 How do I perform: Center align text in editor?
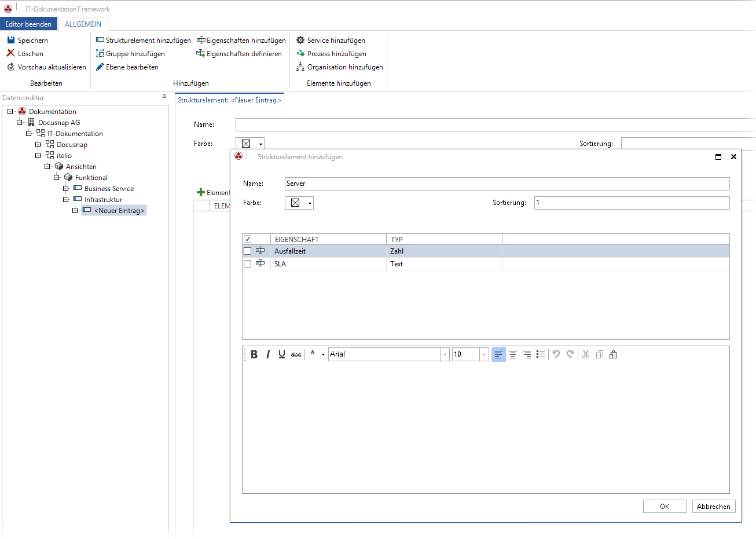pos(513,354)
